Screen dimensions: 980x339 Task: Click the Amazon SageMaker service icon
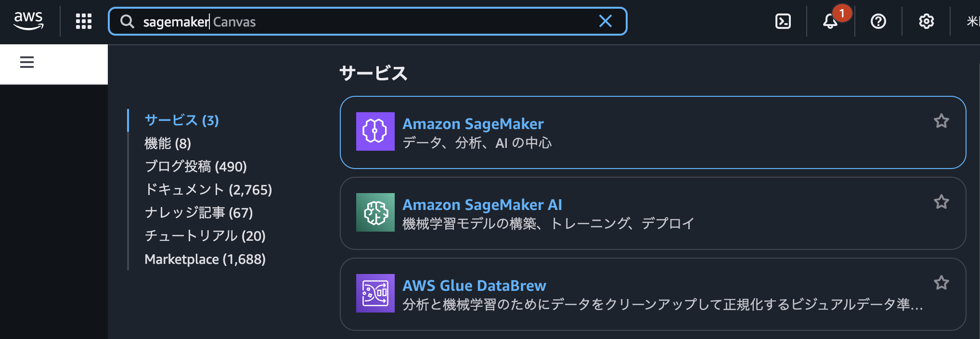point(375,131)
